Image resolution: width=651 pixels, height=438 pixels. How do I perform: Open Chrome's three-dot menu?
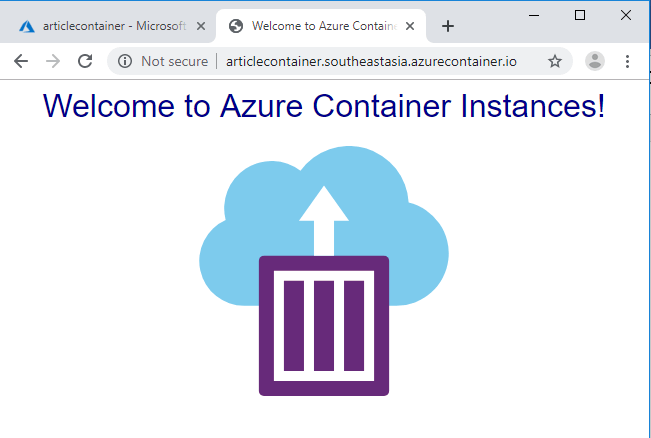pos(627,61)
